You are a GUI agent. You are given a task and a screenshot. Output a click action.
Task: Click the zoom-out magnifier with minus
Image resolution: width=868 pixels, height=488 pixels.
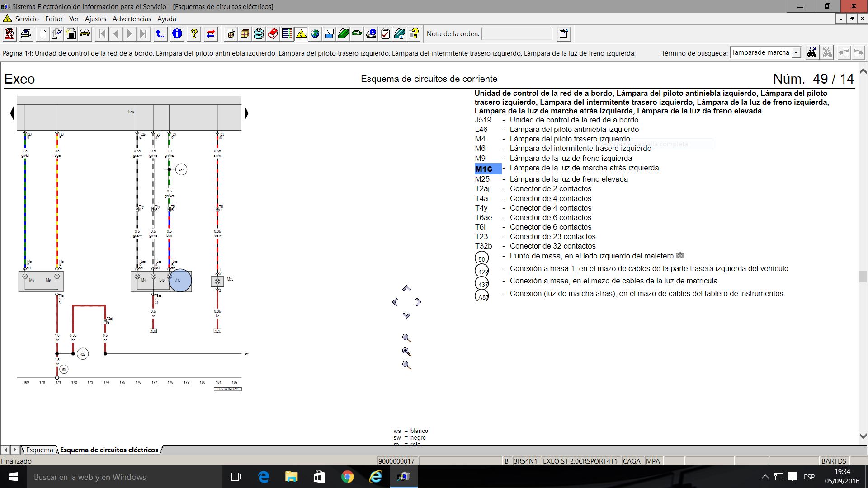point(406,365)
